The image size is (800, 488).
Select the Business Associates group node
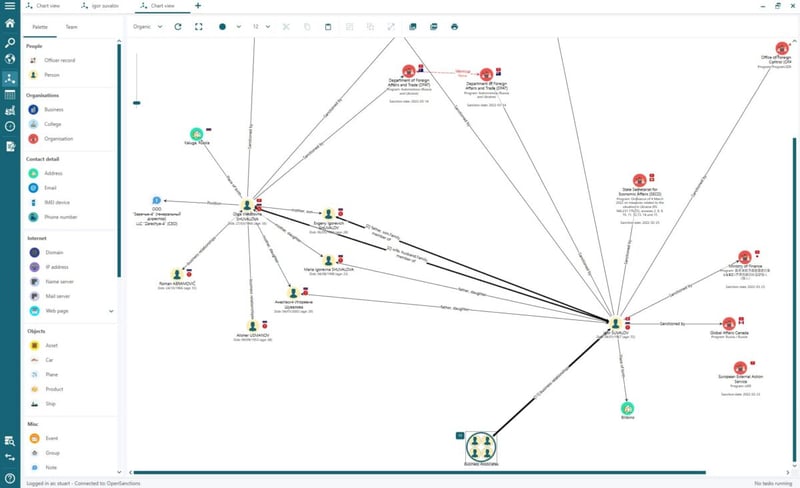[x=481, y=447]
